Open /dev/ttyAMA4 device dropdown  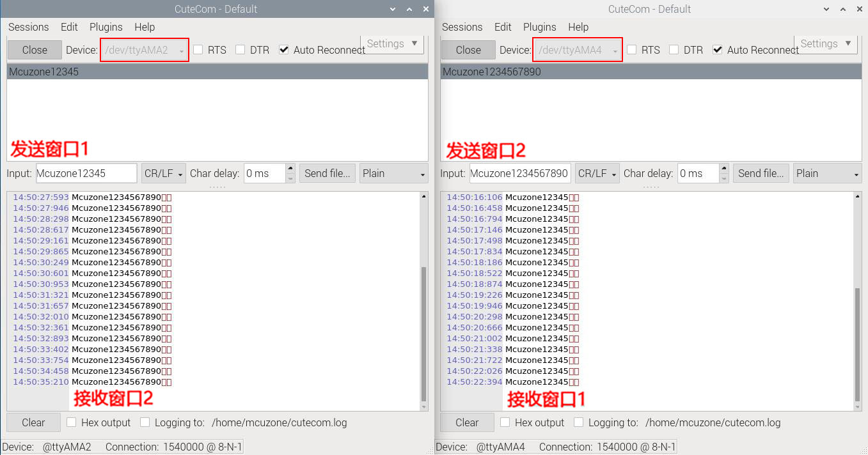click(578, 50)
